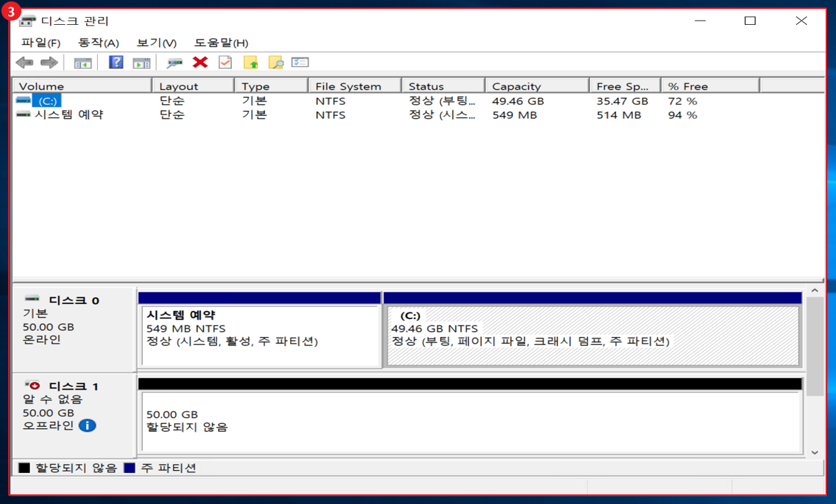Open the 파일(F) menu
Screen dimensions: 836x504
click(41, 43)
